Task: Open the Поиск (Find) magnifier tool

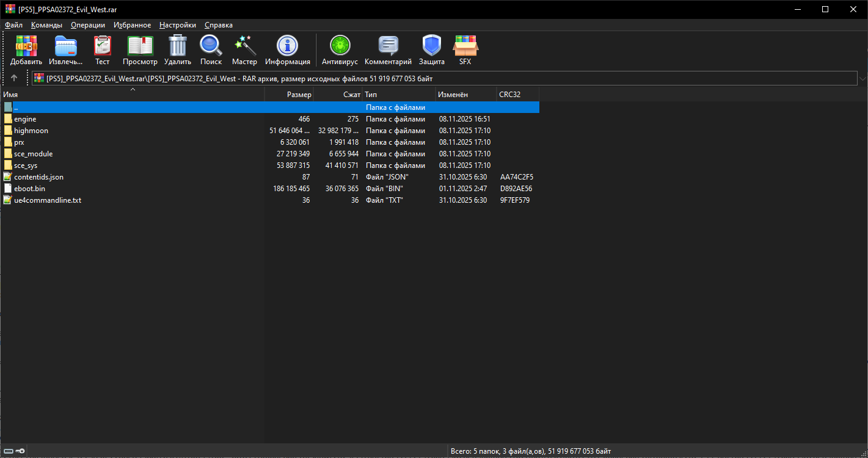Action: tap(211, 50)
